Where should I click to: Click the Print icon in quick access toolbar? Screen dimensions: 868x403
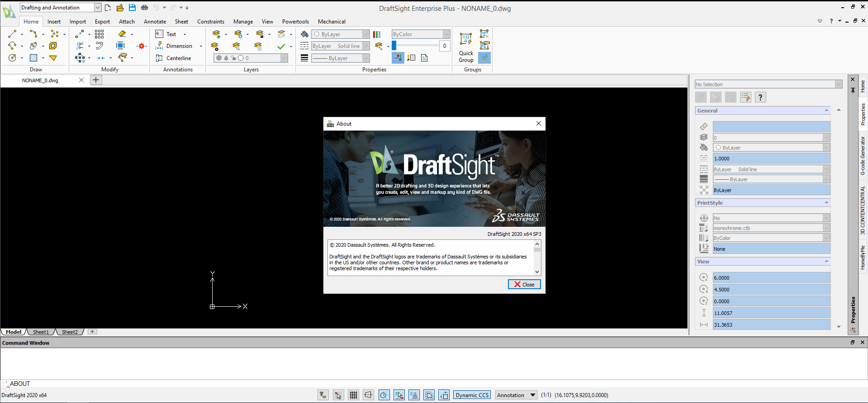[x=144, y=8]
